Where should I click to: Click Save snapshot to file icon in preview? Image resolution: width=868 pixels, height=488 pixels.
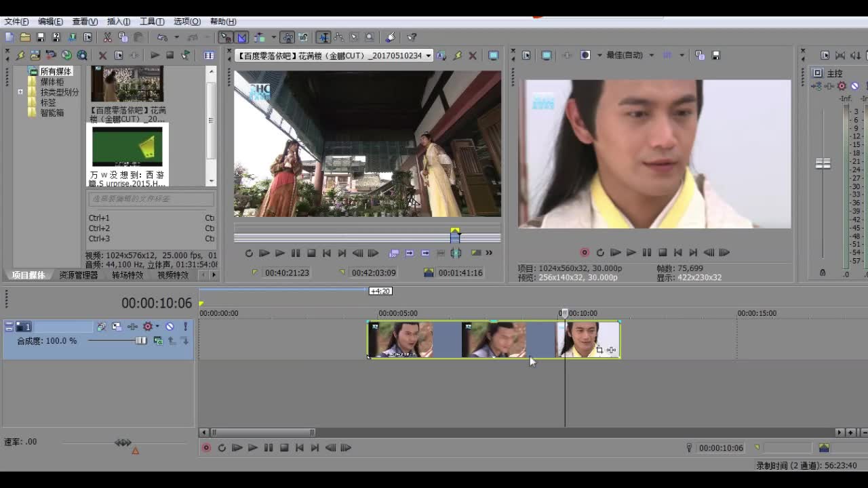715,56
